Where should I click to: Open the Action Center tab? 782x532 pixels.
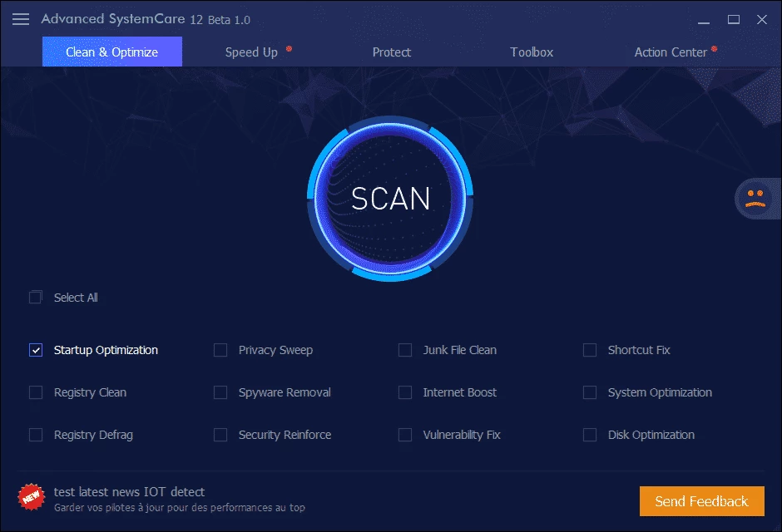pos(671,52)
